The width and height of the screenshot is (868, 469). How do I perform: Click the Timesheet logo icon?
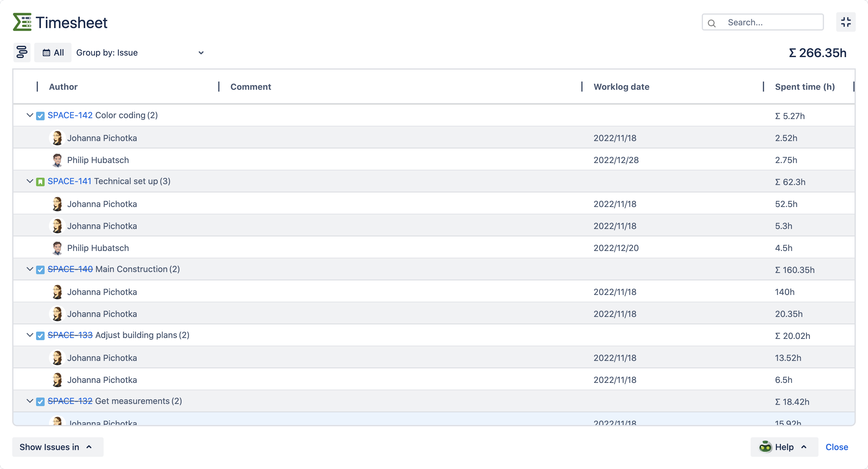[x=22, y=22]
